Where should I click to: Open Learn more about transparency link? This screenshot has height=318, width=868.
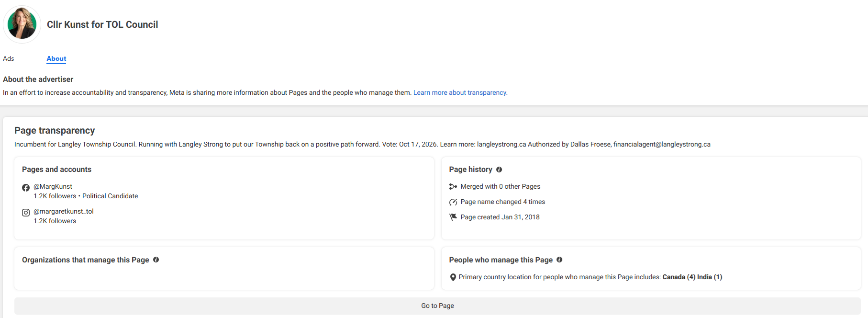tap(460, 92)
